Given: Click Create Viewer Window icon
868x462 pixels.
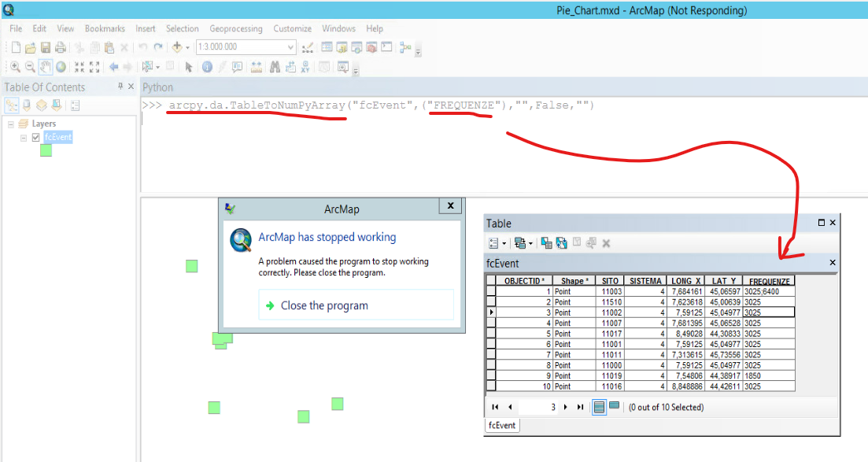Looking at the screenshot, I should 343,67.
